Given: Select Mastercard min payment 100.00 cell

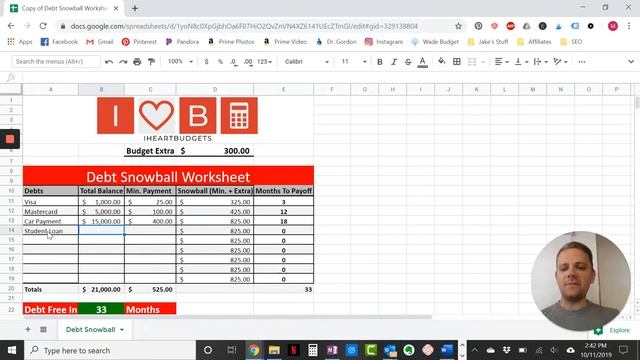Looking at the screenshot, I should tap(150, 211).
